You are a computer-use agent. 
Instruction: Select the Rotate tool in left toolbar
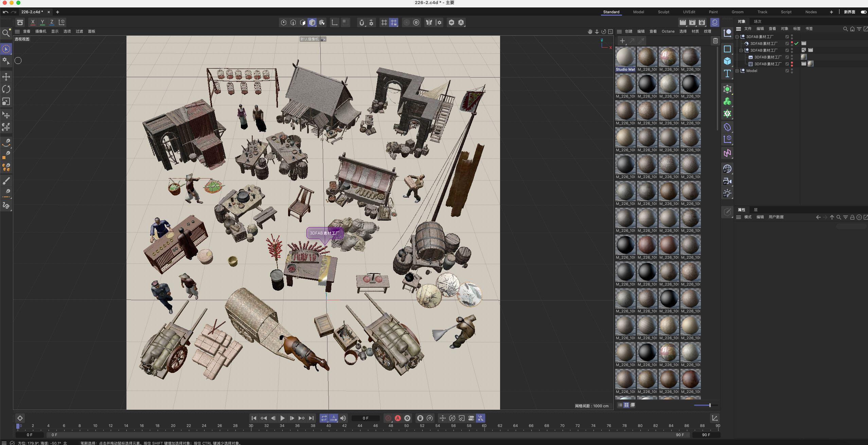6,89
